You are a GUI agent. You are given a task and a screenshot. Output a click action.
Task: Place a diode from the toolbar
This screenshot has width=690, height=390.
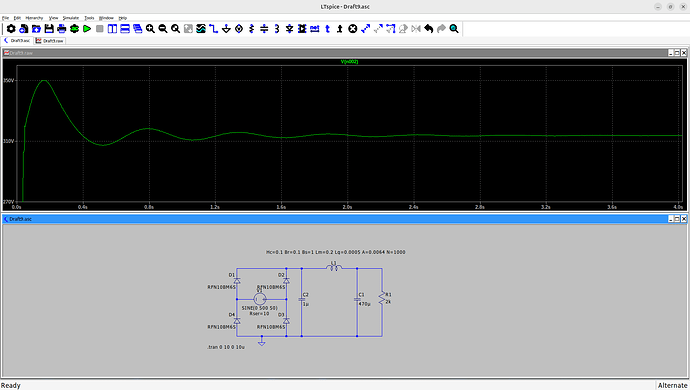290,29
